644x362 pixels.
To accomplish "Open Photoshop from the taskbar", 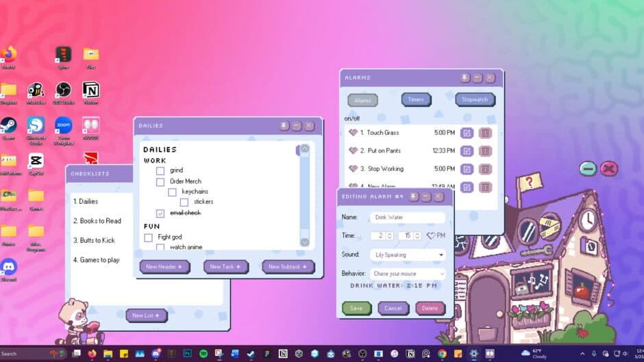I will [x=187, y=353].
